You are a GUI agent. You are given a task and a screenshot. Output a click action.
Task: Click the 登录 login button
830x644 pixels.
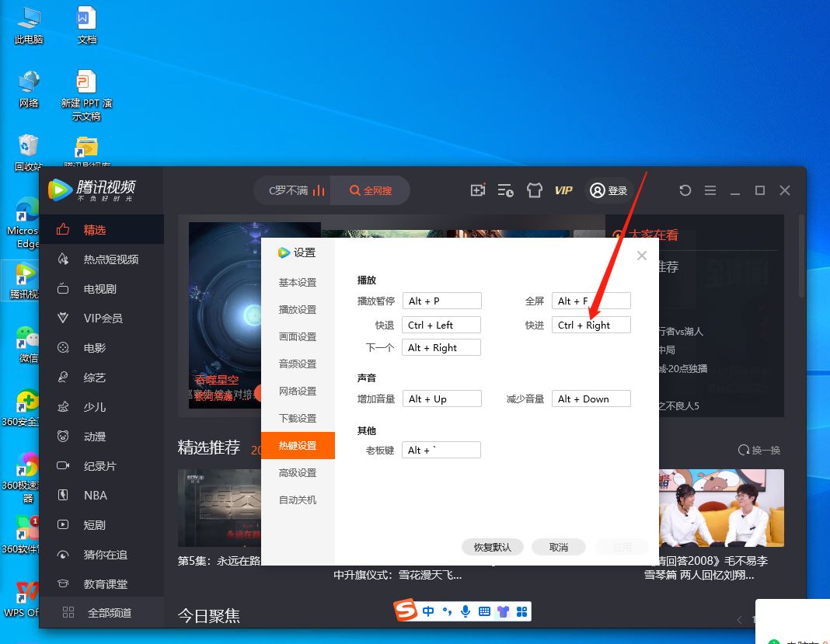[609, 190]
